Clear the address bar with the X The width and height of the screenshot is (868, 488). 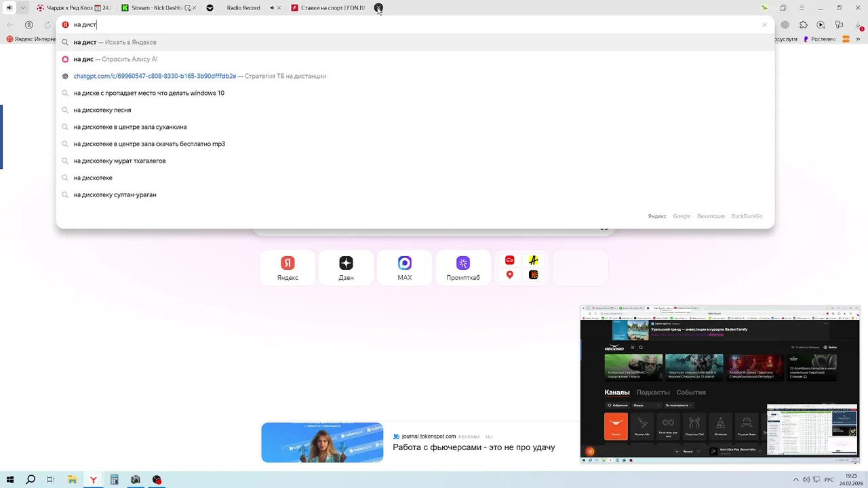coord(764,24)
